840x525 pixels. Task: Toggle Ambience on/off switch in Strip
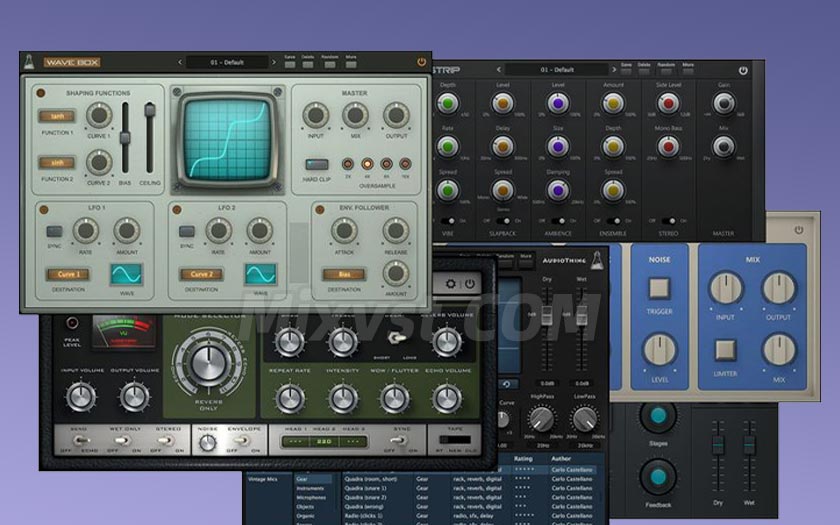tap(558, 221)
